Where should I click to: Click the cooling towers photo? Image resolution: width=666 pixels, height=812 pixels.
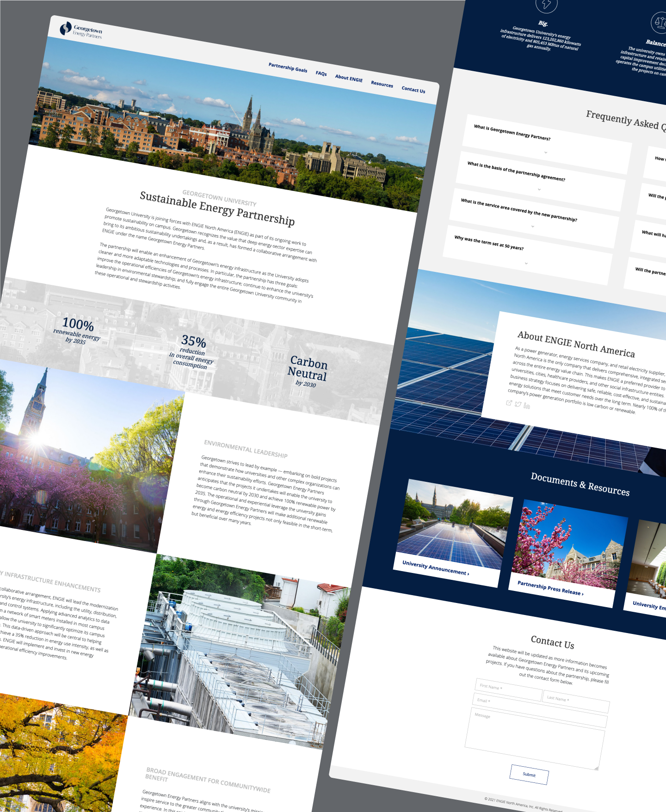pos(240,652)
